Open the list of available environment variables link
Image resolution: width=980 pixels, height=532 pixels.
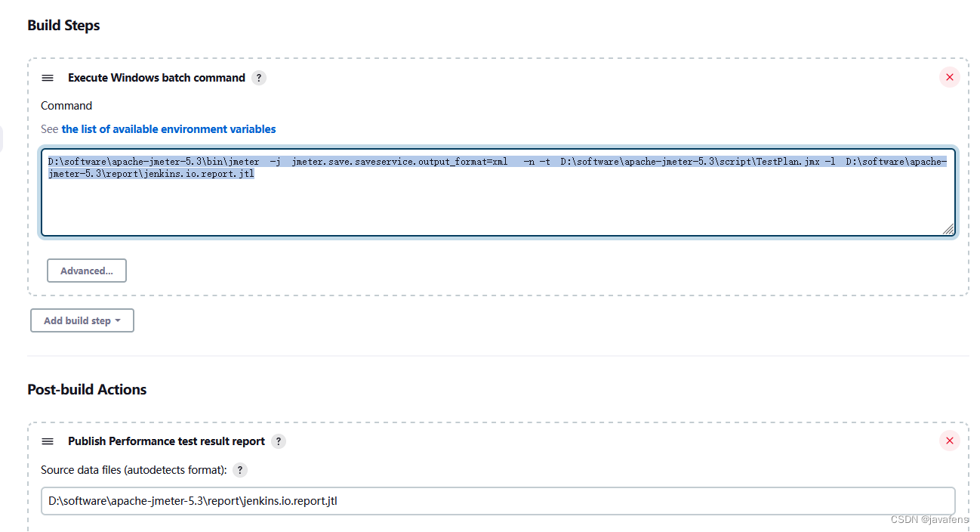(168, 128)
